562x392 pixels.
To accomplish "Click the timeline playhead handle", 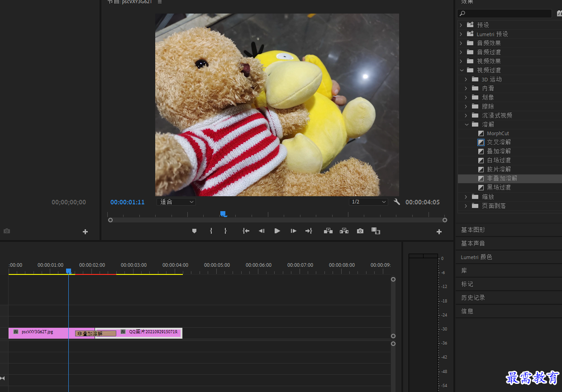I will coord(68,271).
